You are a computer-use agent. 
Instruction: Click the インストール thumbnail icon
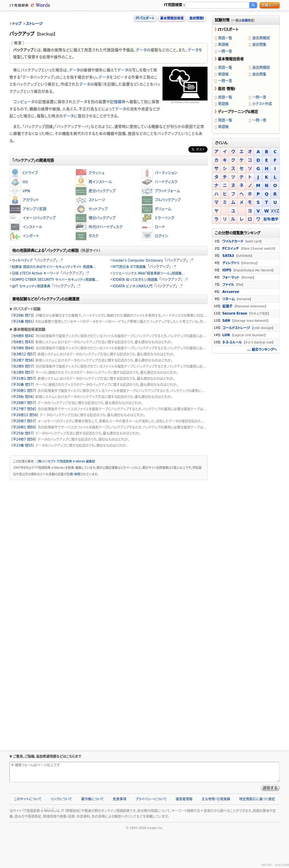(x=15, y=227)
